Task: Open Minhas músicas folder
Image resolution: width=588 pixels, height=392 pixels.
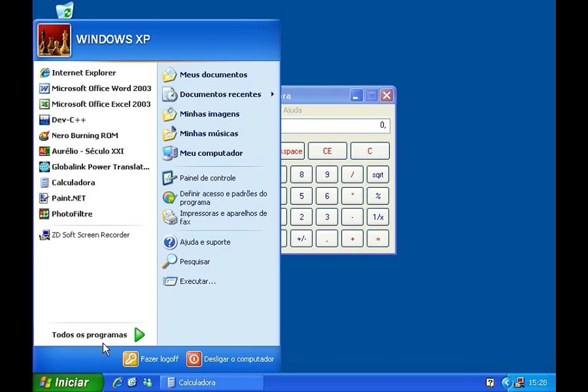Action: point(200,133)
